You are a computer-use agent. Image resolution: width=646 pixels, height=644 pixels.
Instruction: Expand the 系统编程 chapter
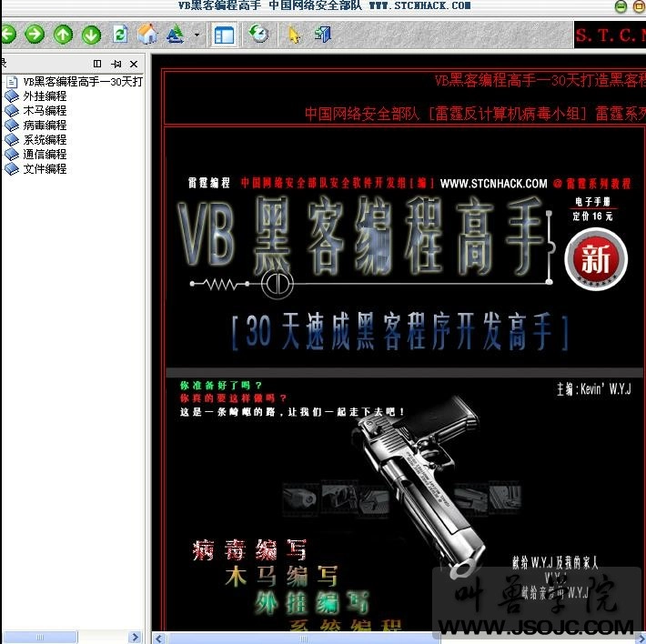[45, 139]
